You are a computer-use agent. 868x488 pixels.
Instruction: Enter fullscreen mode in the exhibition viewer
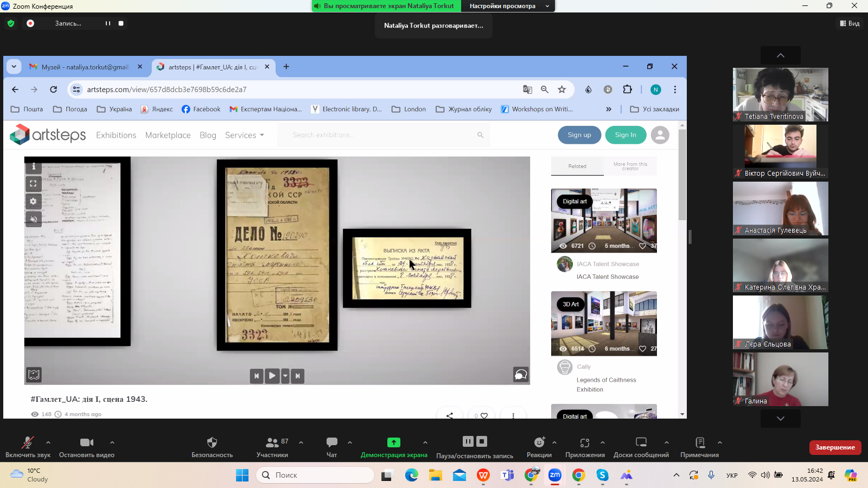33,184
